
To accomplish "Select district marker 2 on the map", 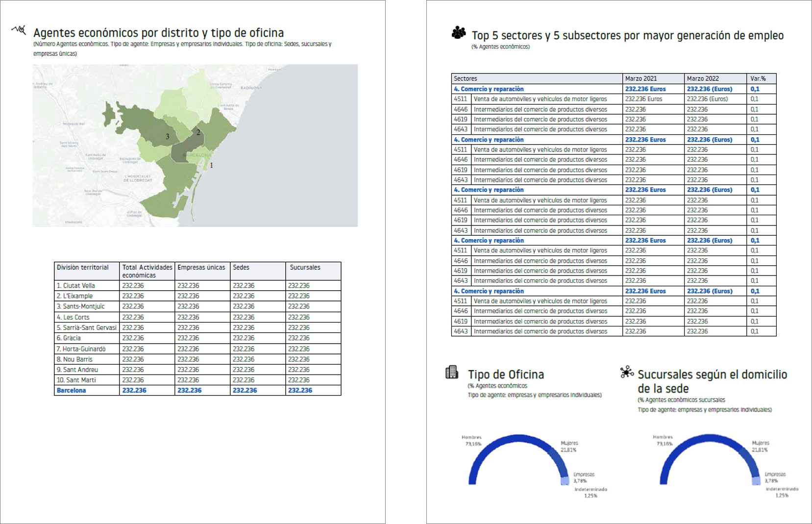I will tap(198, 132).
